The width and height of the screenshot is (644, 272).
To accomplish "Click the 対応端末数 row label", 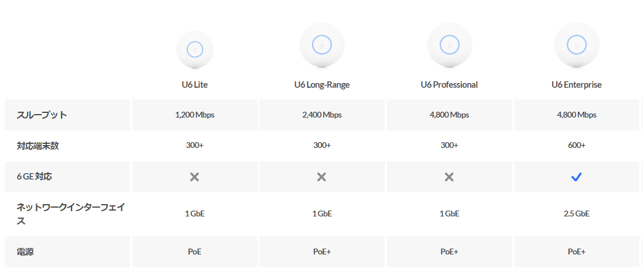I will [x=38, y=146].
